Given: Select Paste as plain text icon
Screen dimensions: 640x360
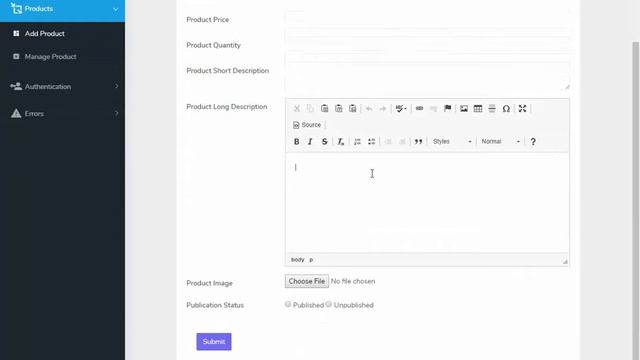Looking at the screenshot, I should (338, 109).
